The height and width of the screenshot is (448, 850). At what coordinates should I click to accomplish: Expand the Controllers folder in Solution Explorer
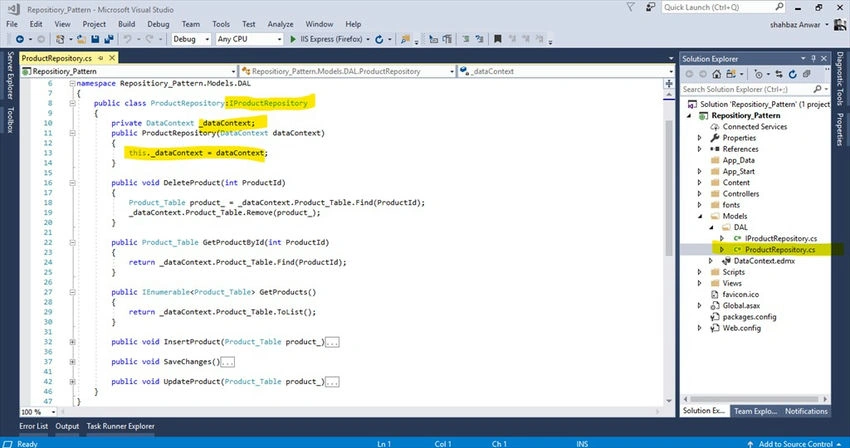[699, 194]
